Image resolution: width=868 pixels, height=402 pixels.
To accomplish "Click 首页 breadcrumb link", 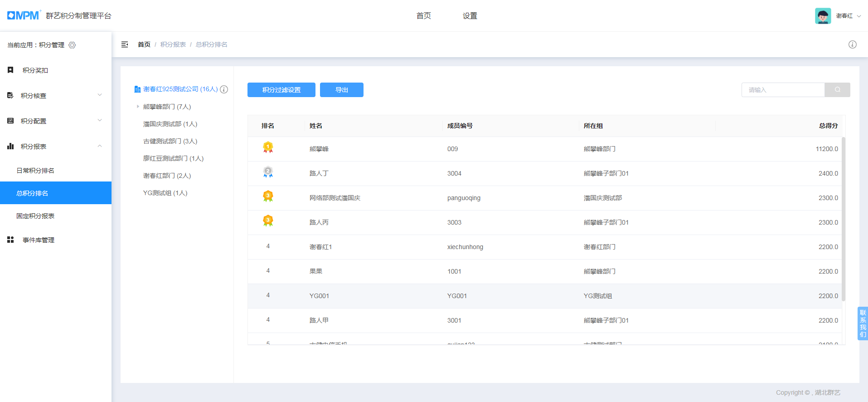I will coord(144,44).
